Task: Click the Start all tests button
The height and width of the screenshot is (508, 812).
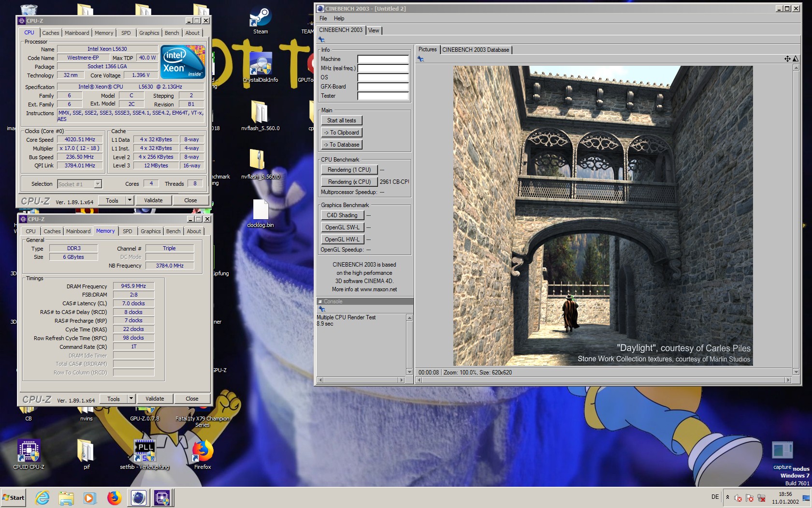Action: pyautogui.click(x=341, y=120)
